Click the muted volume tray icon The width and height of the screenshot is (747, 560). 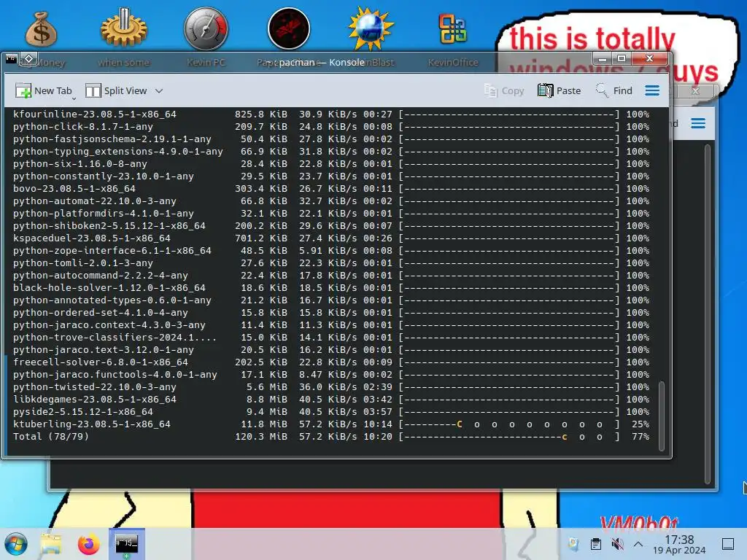pos(617,544)
